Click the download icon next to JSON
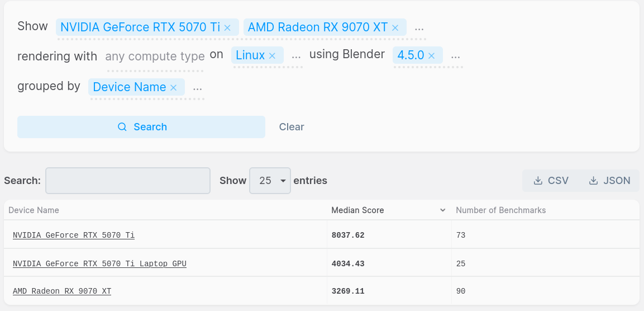This screenshot has height=311, width=644. [593, 181]
